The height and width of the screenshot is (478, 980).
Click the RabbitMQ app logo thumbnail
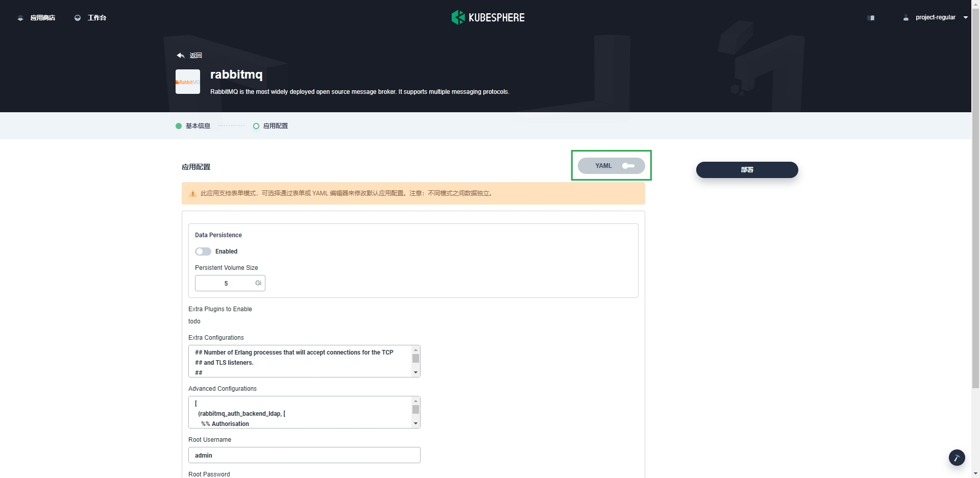click(x=188, y=82)
